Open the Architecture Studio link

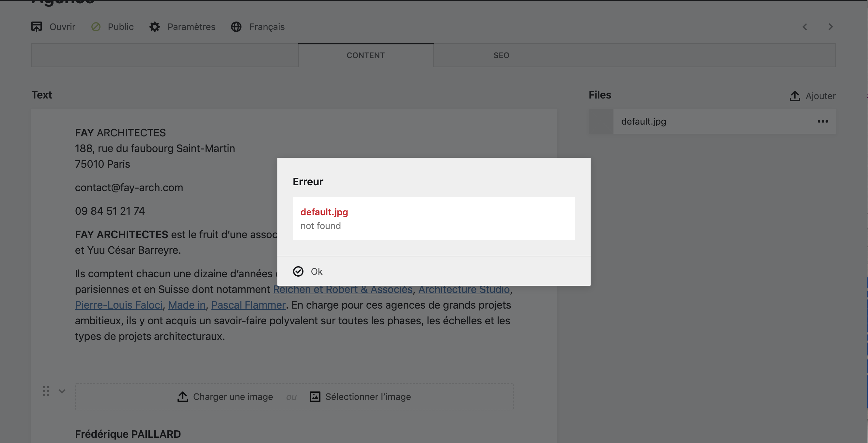coord(464,289)
